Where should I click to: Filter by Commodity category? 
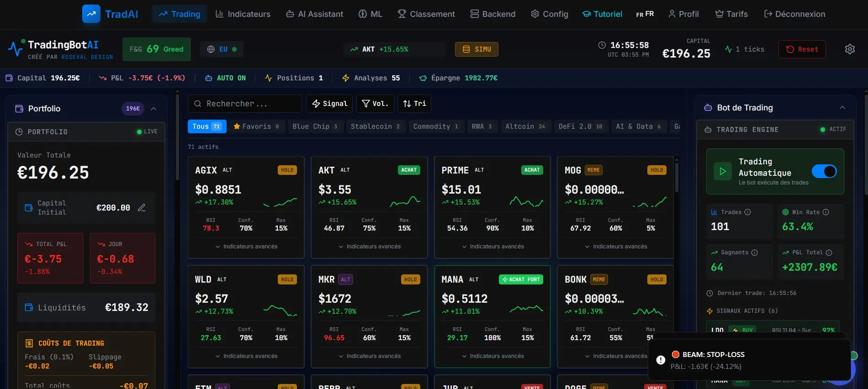click(x=436, y=126)
